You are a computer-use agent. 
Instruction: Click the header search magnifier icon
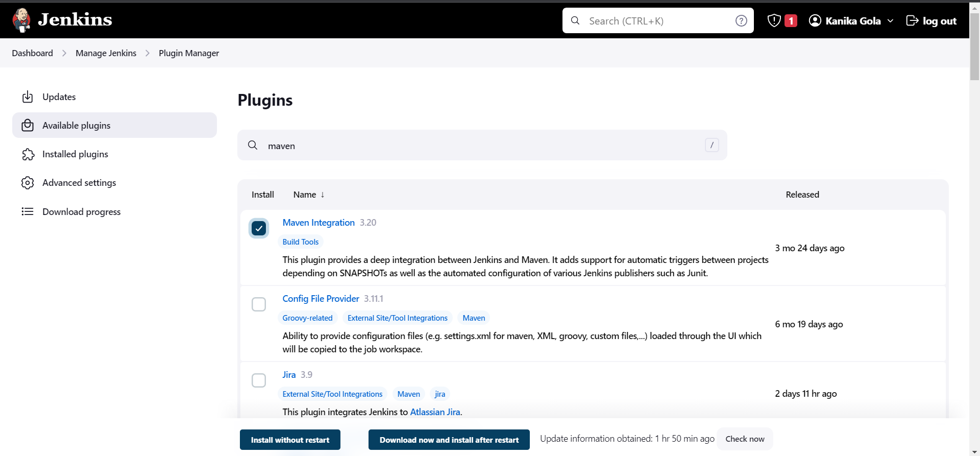(575, 20)
